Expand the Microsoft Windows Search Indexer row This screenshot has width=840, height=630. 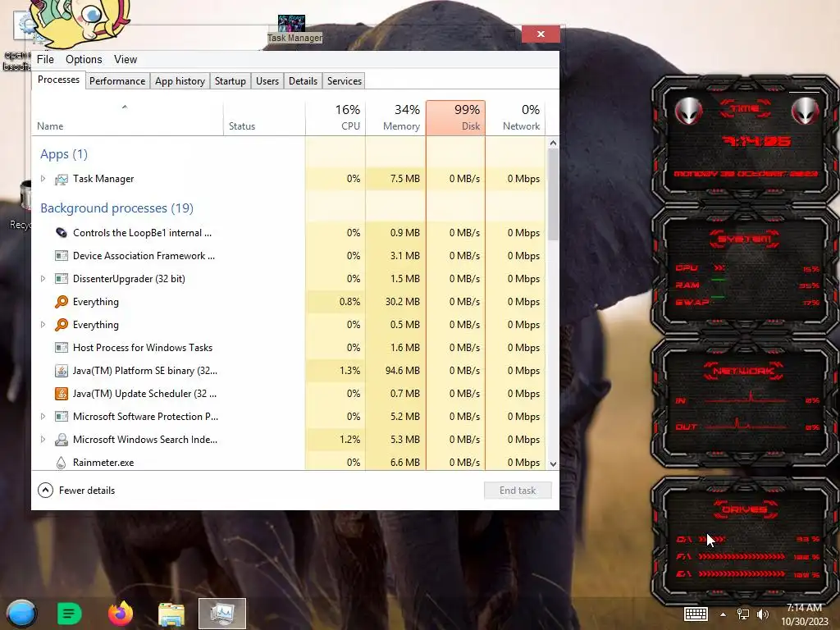(43, 440)
